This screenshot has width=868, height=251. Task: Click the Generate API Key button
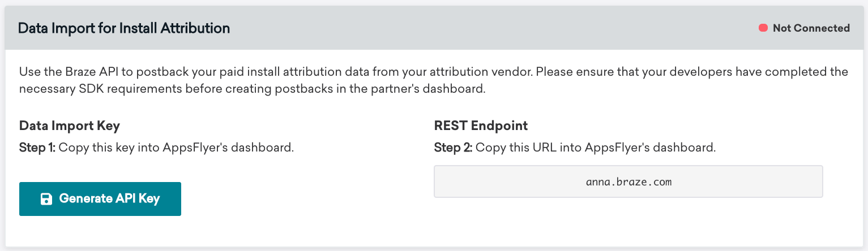pos(100,199)
